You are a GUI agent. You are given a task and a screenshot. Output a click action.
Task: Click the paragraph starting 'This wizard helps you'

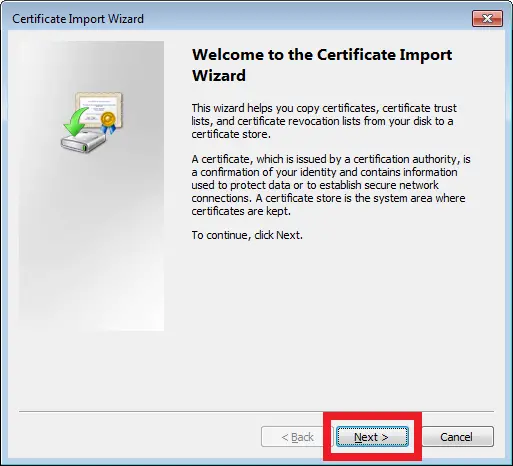[324, 121]
